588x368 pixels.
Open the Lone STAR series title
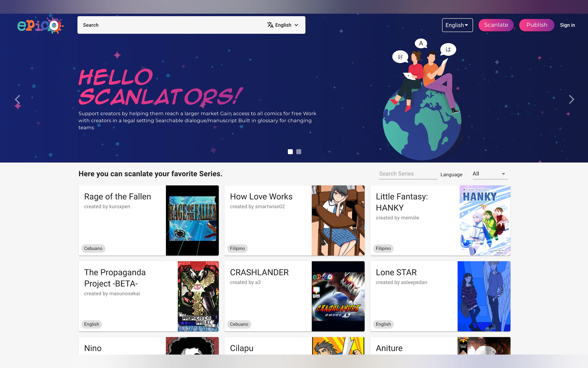[x=396, y=272]
